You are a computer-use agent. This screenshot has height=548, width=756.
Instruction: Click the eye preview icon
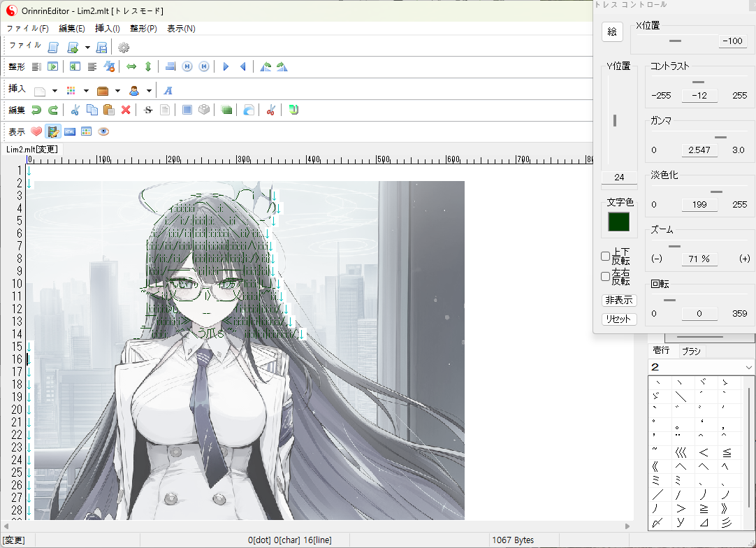coord(103,131)
